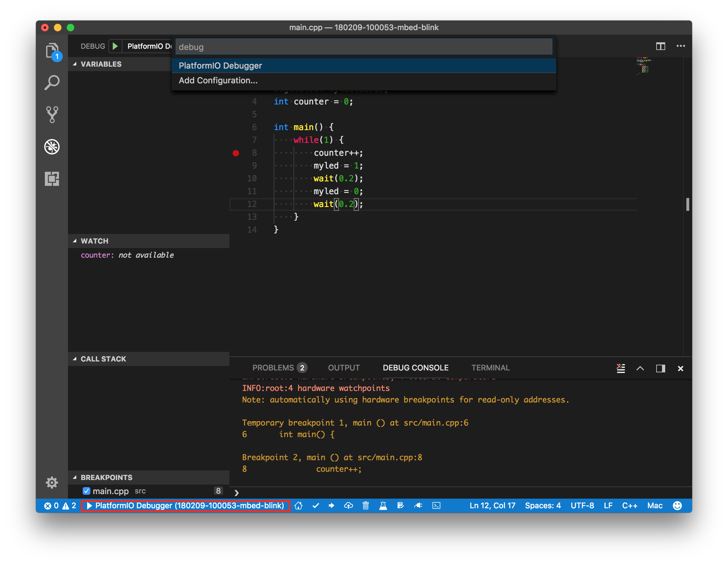Open the Serial Monitor plug icon
This screenshot has width=728, height=564.
pyautogui.click(x=418, y=506)
